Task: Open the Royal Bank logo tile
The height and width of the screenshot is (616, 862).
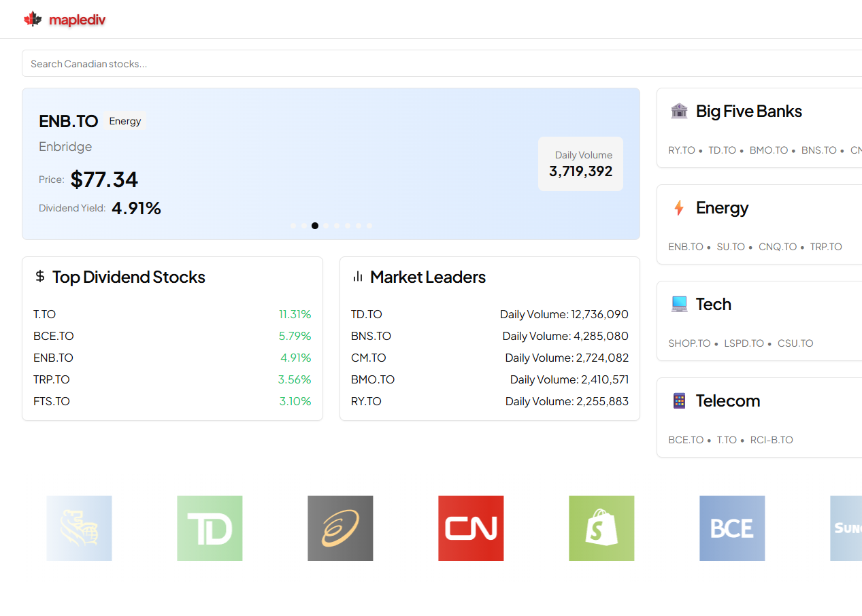Action: tap(79, 528)
